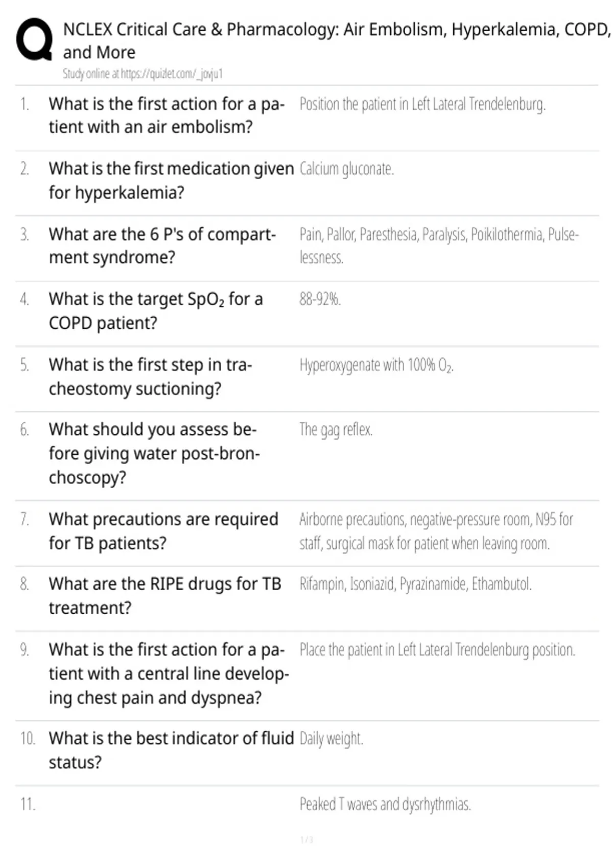Screen dimensions: 613x868
Task: Select the hyperkalemia medication question
Action: pos(171,180)
